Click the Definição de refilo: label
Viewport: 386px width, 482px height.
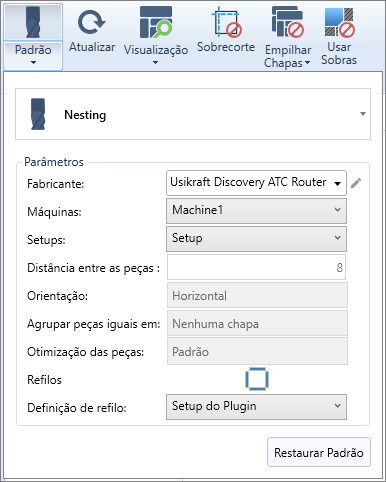(77, 408)
